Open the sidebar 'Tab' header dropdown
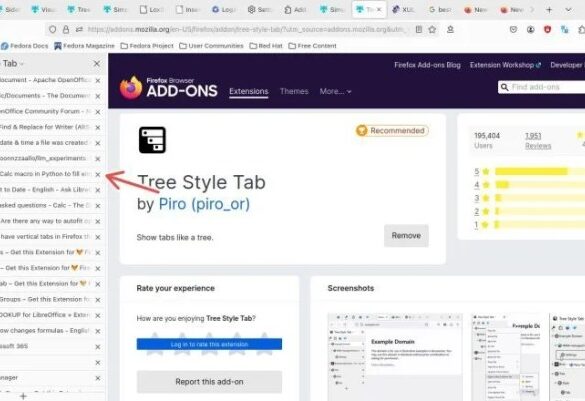The height and width of the screenshot is (401, 585). 13,64
